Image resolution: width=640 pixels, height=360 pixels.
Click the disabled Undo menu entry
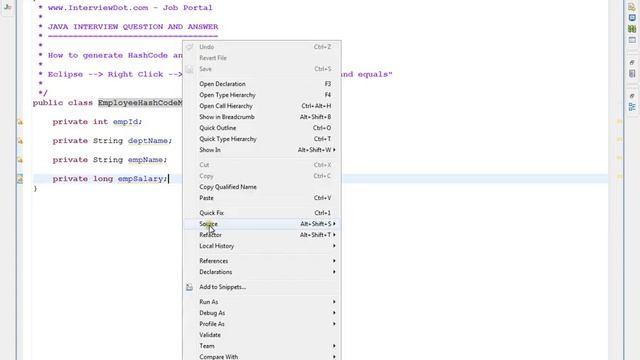[262, 47]
